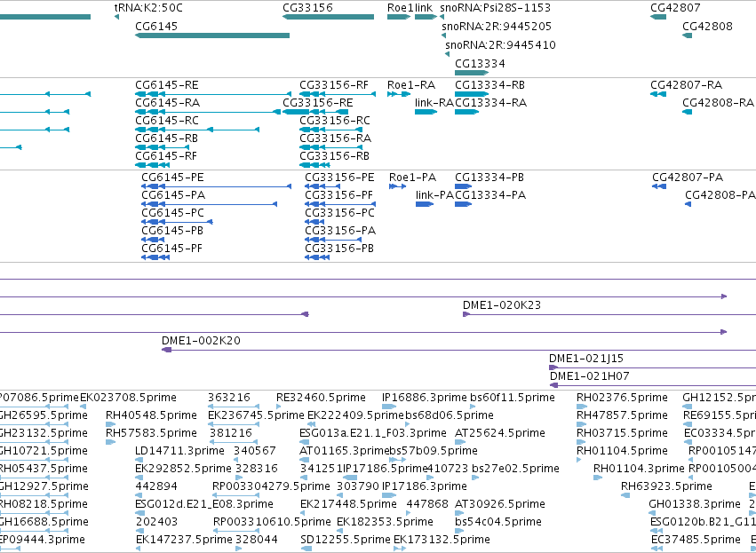Screen dimensions: 756x553
Task: Open protein CG33156-PF
Action: click(340, 204)
